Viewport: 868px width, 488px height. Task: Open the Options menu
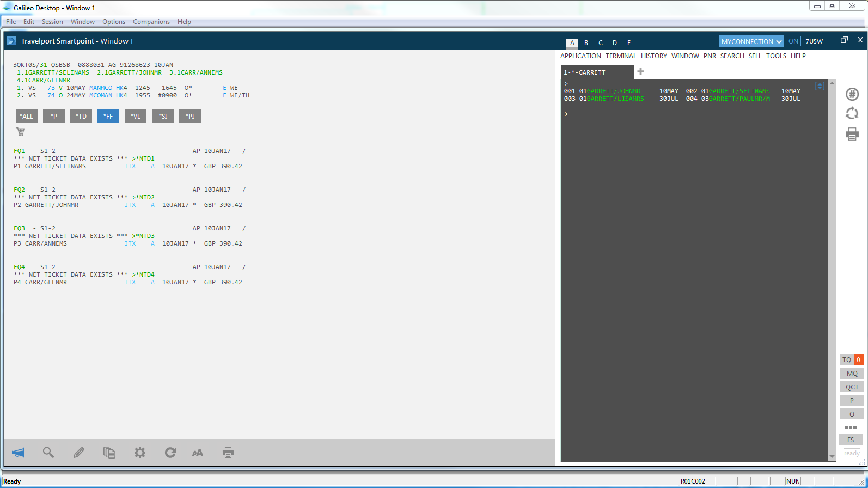[114, 22]
